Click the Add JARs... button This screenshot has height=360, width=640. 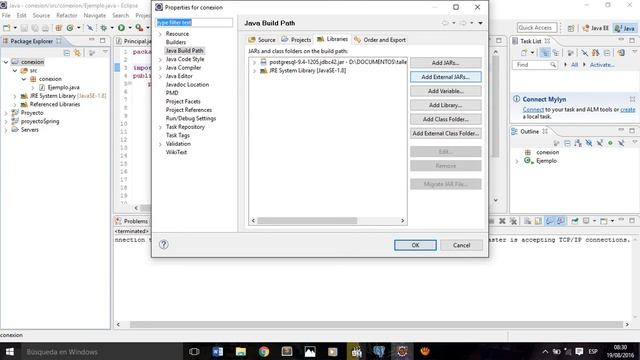tap(445, 63)
